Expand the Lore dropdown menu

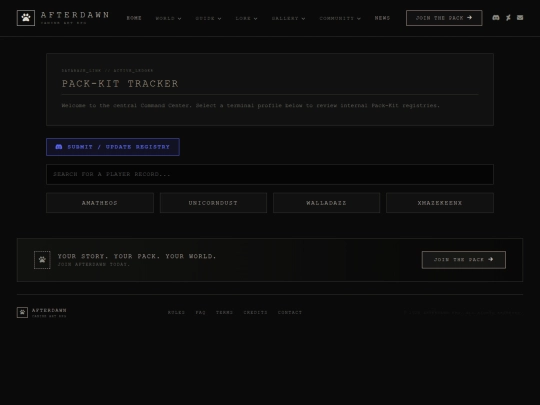(247, 18)
